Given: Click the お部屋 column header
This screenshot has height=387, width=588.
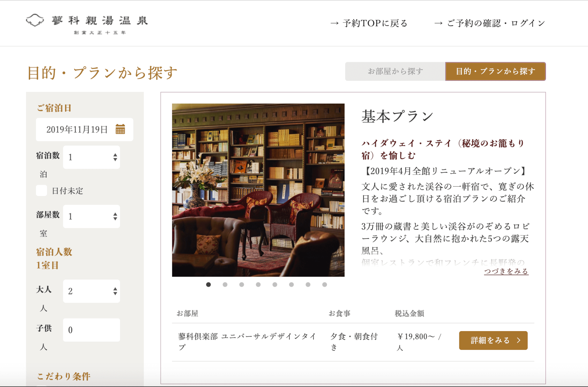Looking at the screenshot, I should (187, 313).
